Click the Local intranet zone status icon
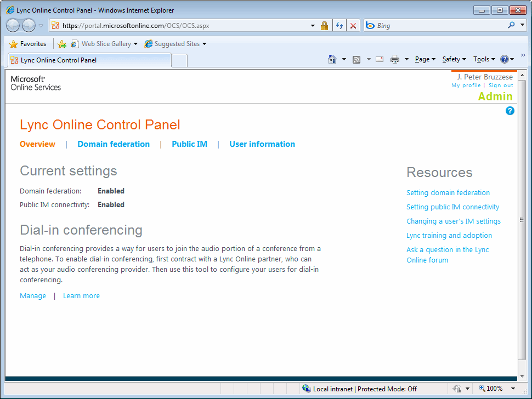The height and width of the screenshot is (399, 532). tap(307, 388)
